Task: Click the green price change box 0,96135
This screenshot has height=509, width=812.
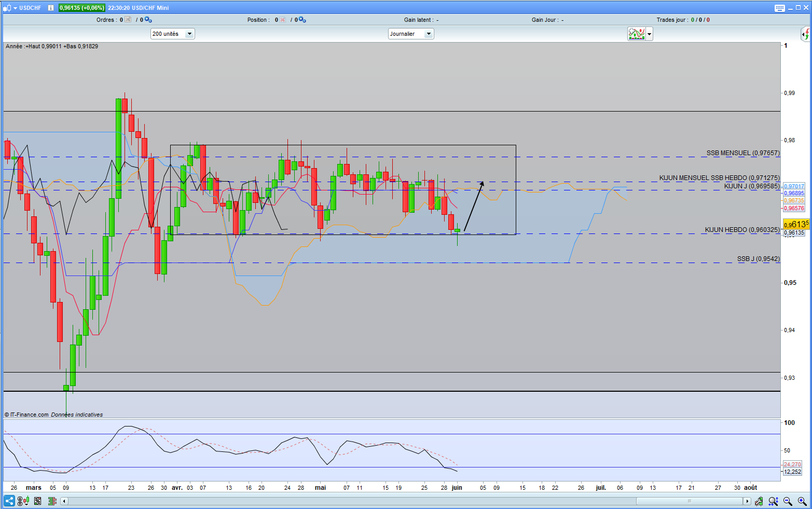Action: [x=82, y=8]
